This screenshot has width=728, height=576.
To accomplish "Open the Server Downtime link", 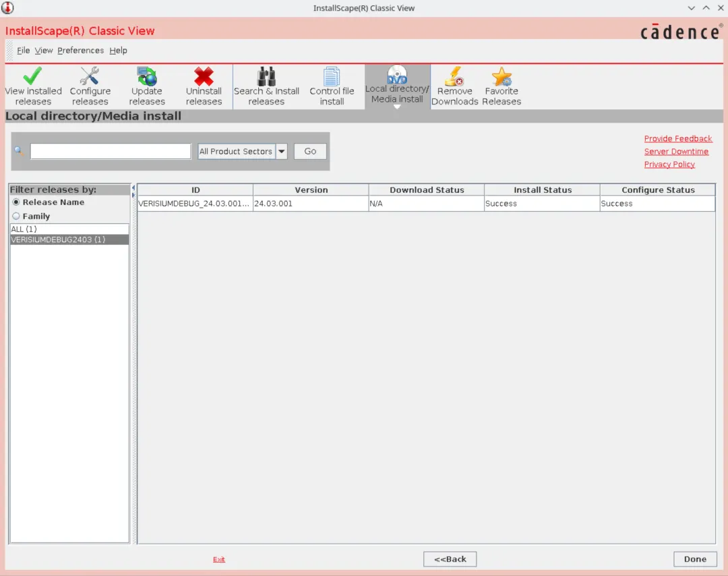I will (x=676, y=152).
